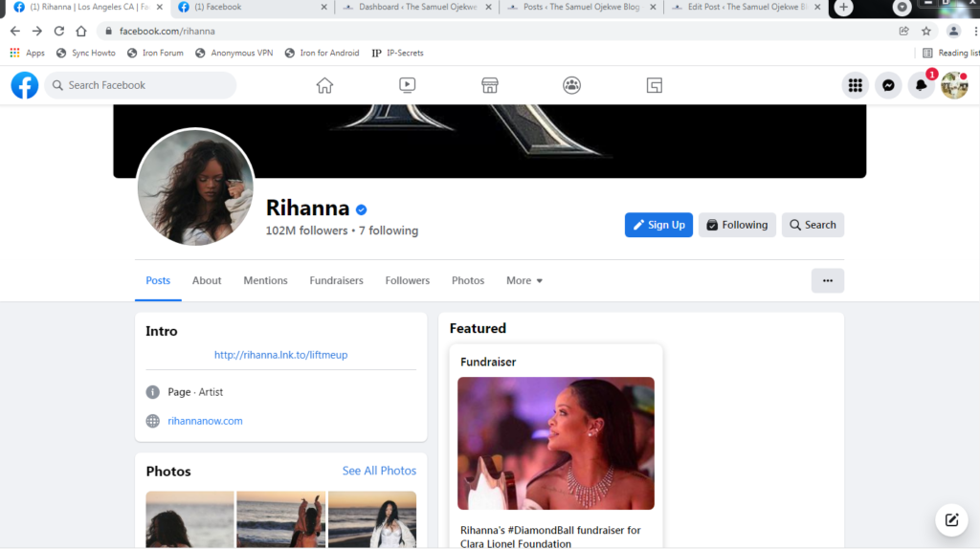980x549 pixels.
Task: Open the three-dot page options menu
Action: click(x=828, y=280)
